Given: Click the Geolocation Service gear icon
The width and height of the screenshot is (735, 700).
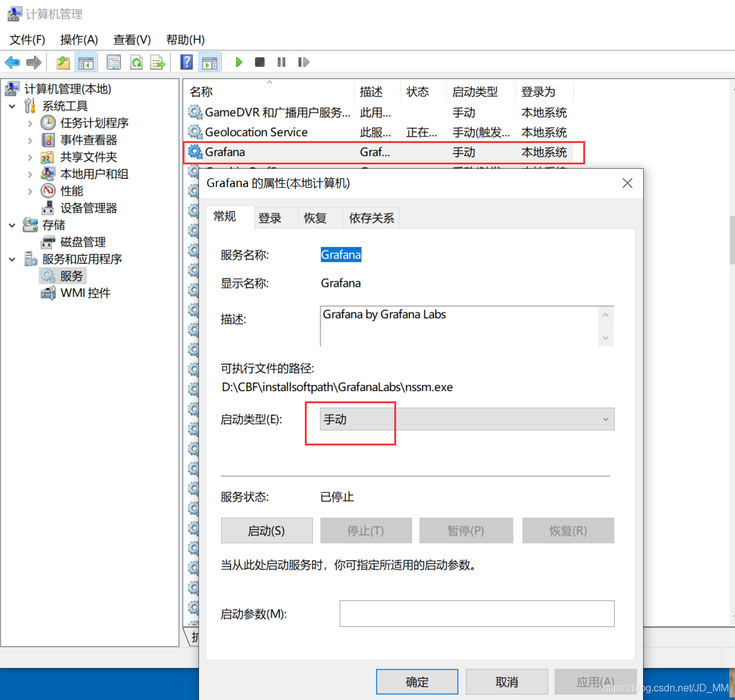Looking at the screenshot, I should (x=195, y=132).
